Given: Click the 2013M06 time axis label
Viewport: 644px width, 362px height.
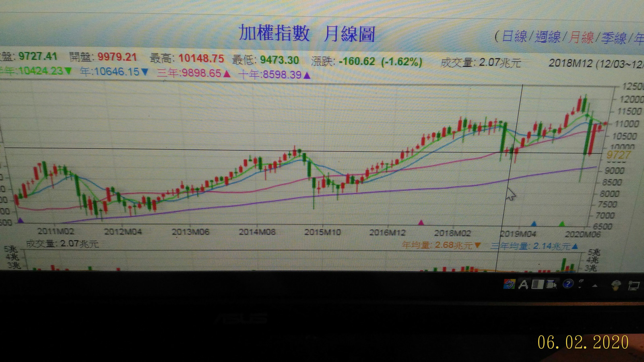Looking at the screenshot, I should click(191, 232).
